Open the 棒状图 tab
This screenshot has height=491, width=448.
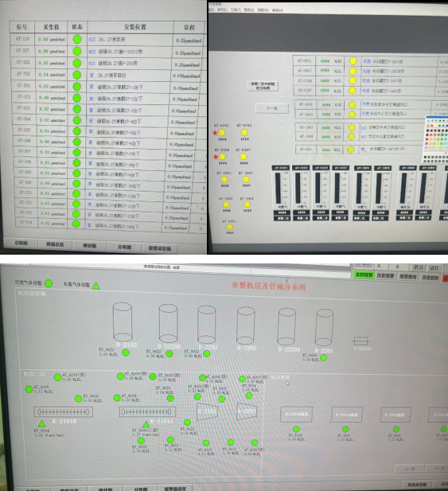90,246
